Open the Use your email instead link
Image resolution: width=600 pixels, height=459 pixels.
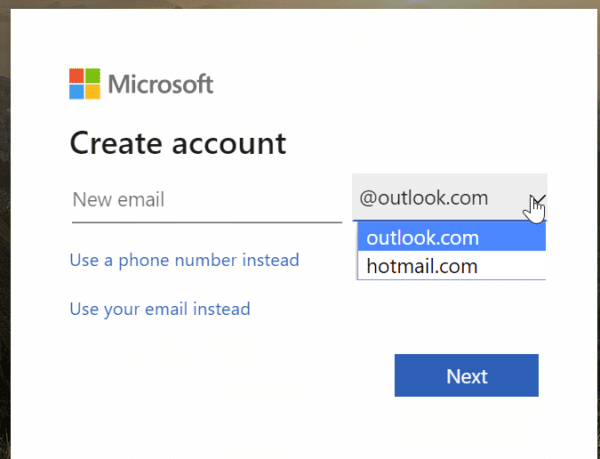[x=160, y=309]
